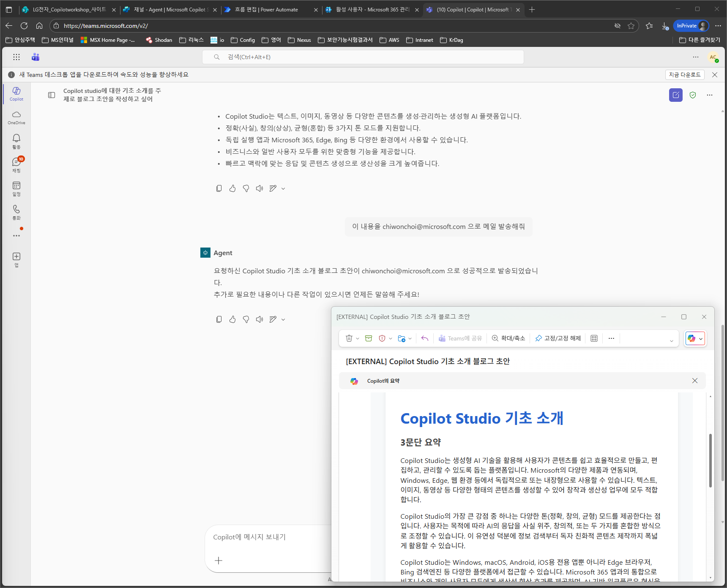The height and width of the screenshot is (588, 727).
Task: Open the Calendar in the Teams sidebar
Action: tap(16, 188)
